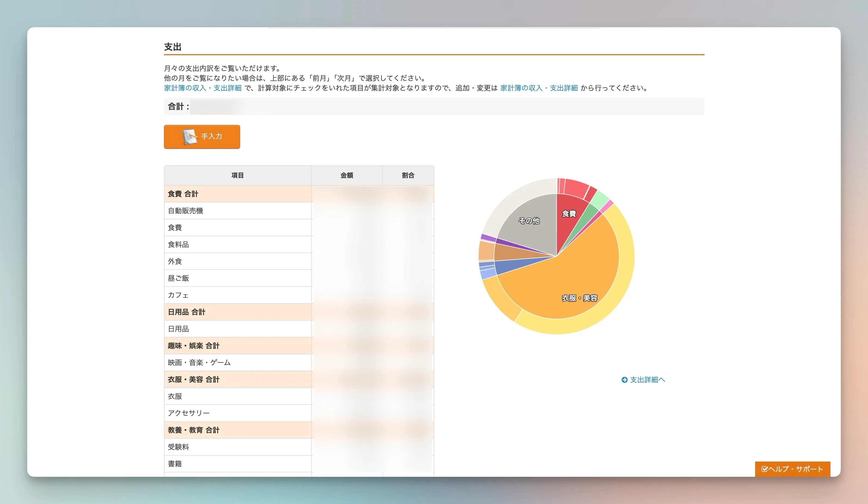Select the その他 segment of the chart
868x504 pixels.
point(529,221)
